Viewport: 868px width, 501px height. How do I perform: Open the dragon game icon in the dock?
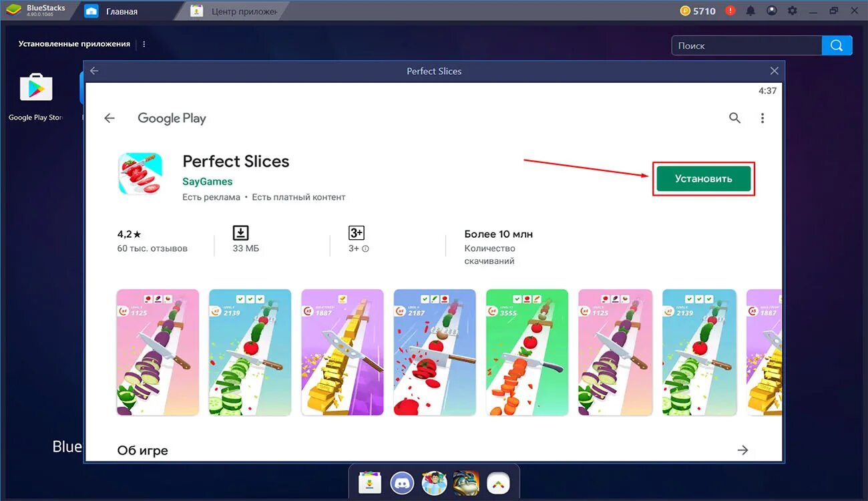tap(466, 482)
